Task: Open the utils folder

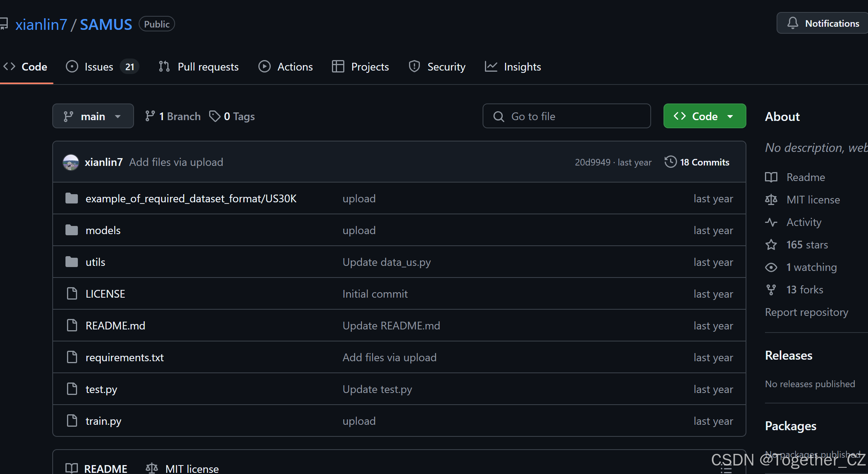Action: (95, 262)
